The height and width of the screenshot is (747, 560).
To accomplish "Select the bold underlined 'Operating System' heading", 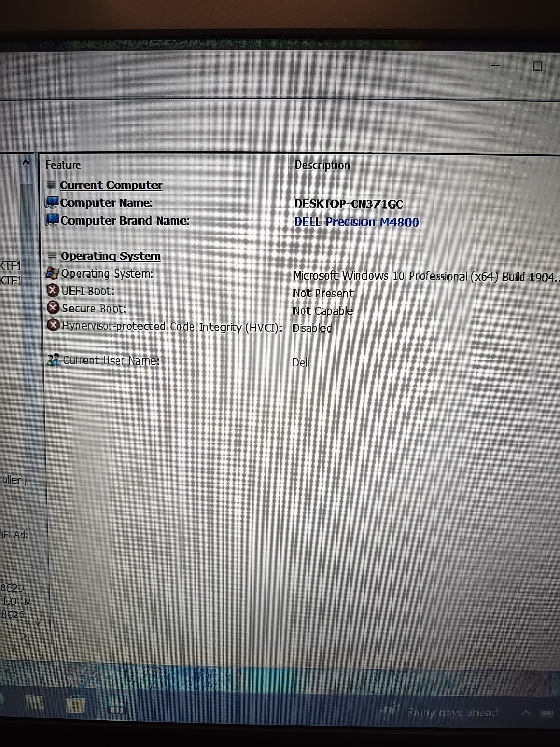I will 110,256.
